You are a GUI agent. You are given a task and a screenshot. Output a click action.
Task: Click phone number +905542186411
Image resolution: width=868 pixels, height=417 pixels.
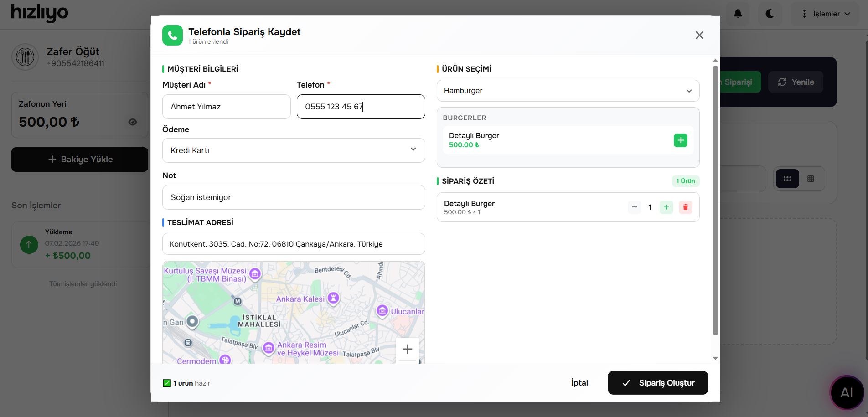tap(75, 63)
